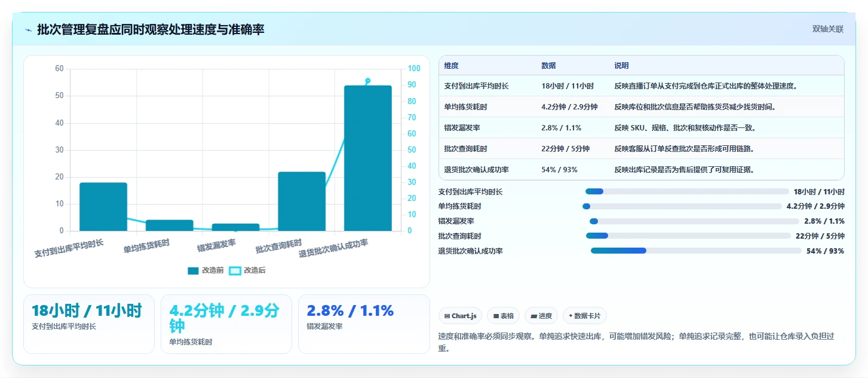Click the 100 tick on the right axis
This screenshot has height=378, width=868.
[413, 69]
